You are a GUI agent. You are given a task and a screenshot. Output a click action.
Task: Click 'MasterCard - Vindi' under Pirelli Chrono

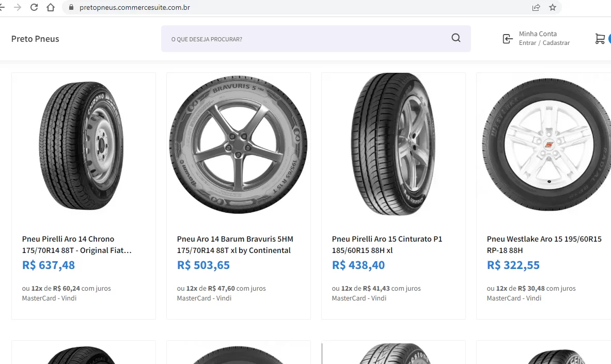click(49, 298)
